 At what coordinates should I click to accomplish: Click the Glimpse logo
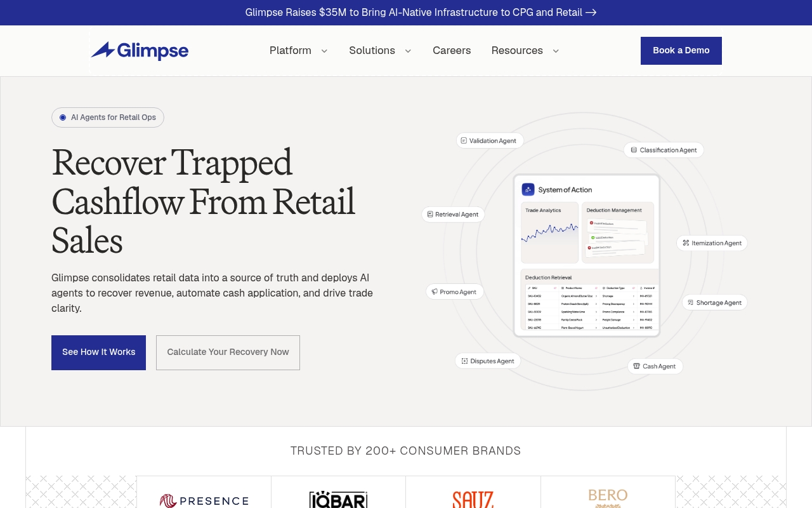pos(140,51)
